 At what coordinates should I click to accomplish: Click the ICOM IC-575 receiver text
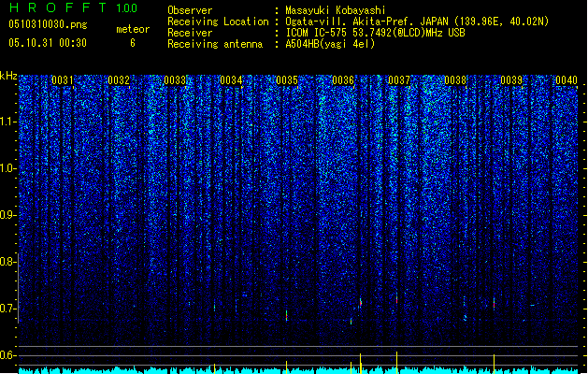[375, 33]
